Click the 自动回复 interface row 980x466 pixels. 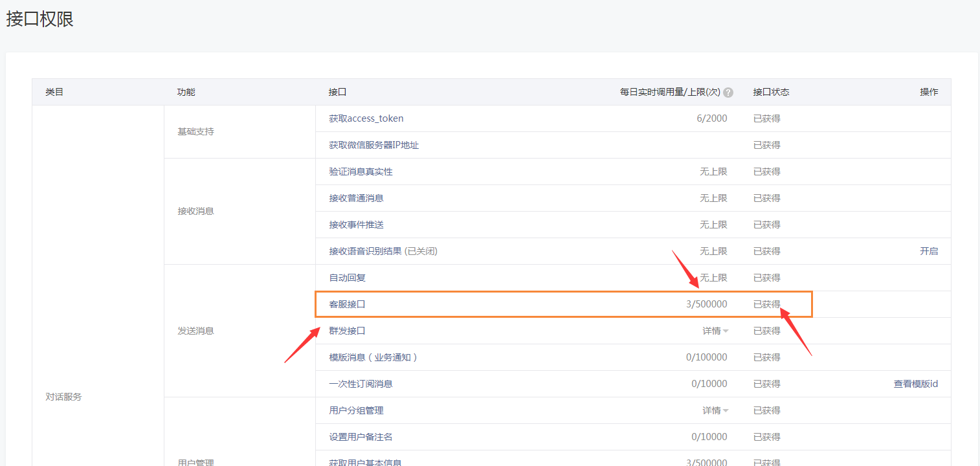point(633,278)
